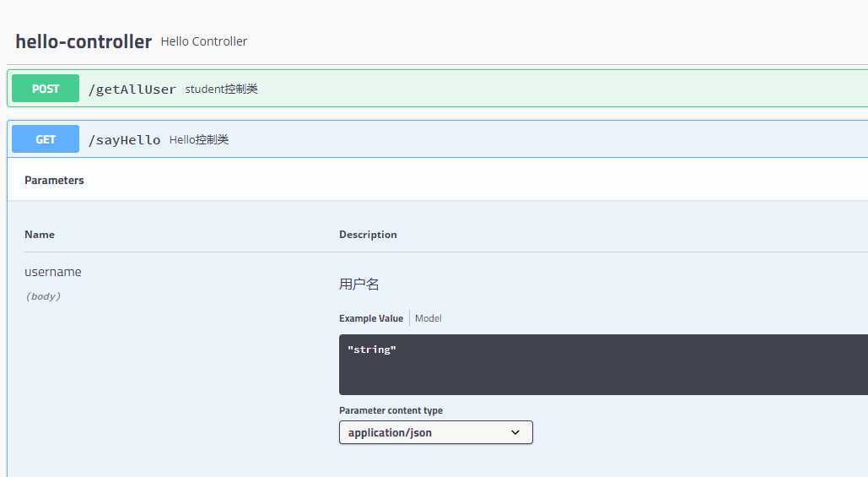Click the Hello控制类 endpoint summary
The height and width of the screenshot is (477, 868).
(x=199, y=139)
